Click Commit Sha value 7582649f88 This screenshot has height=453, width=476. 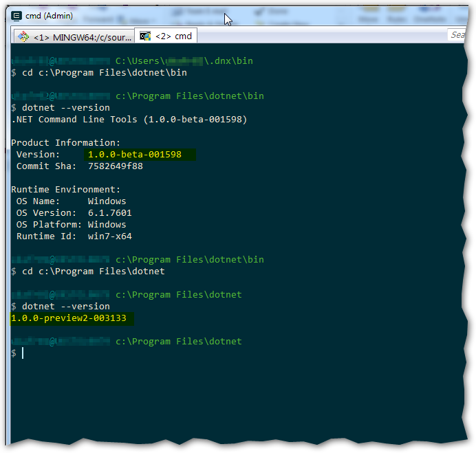click(116, 166)
